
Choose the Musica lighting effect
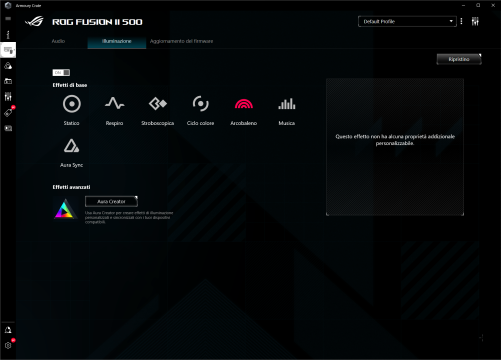287,110
